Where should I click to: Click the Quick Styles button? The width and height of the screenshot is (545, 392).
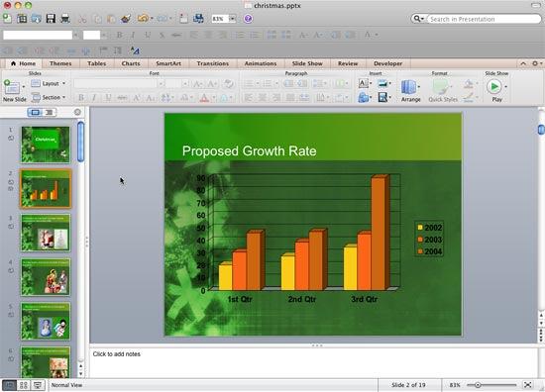pos(443,90)
